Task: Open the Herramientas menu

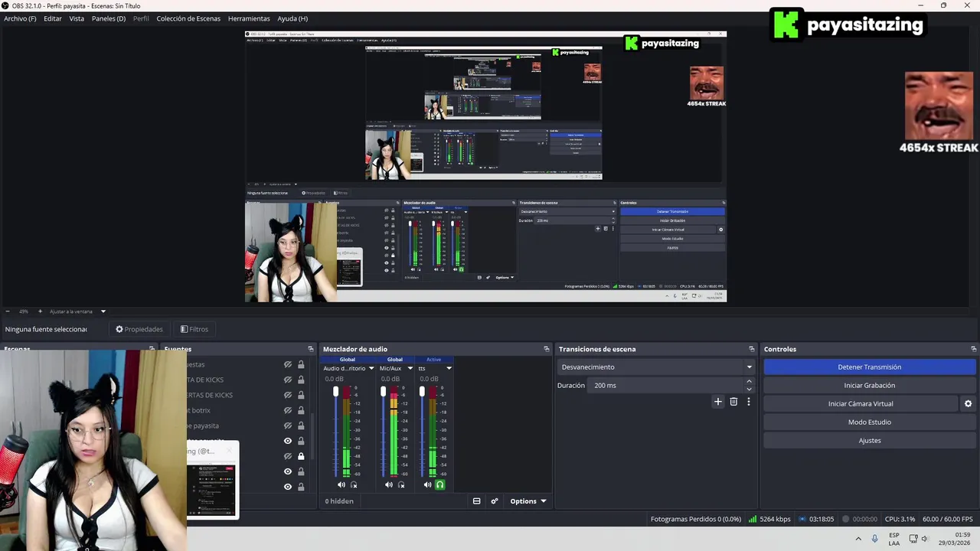Action: click(249, 18)
